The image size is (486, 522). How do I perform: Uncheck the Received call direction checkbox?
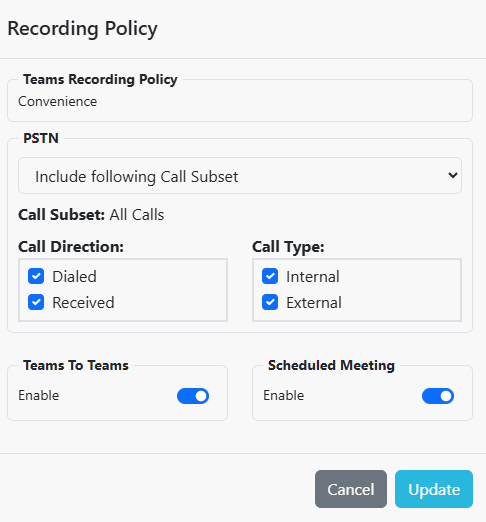coord(36,302)
